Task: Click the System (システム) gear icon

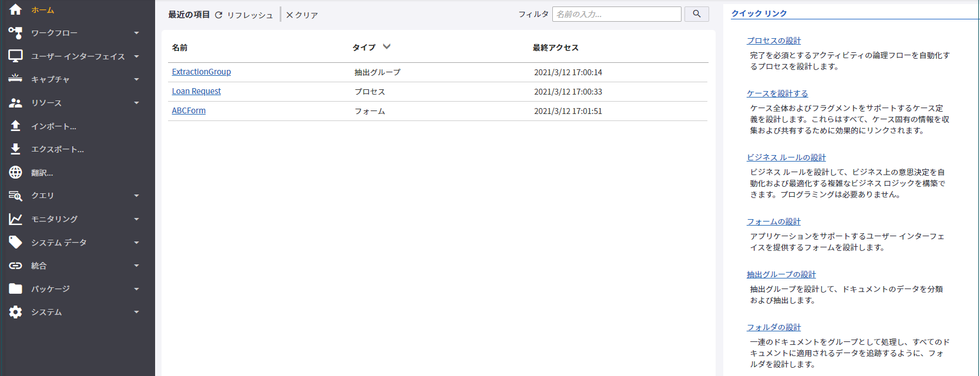Action: coord(15,312)
